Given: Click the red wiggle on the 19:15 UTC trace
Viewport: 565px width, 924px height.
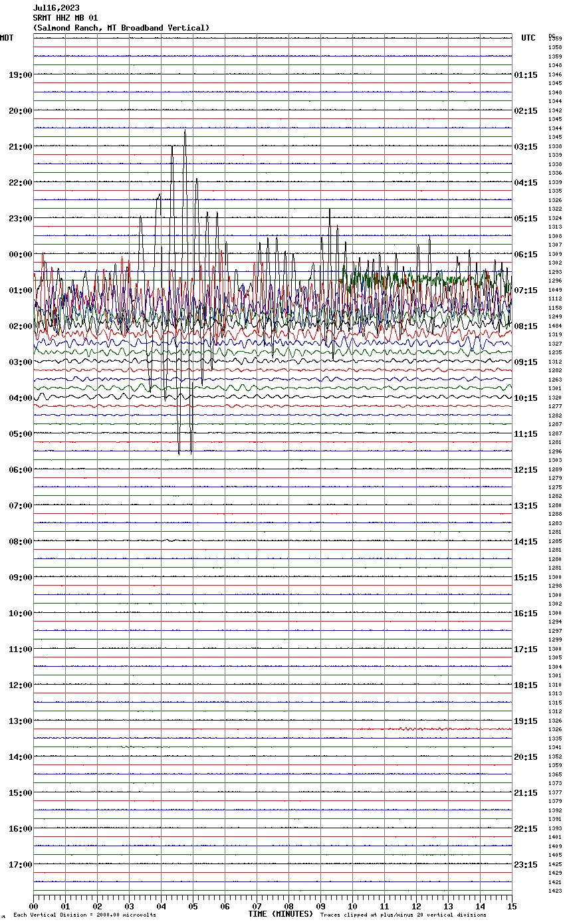Looking at the screenshot, I should 412,729.
